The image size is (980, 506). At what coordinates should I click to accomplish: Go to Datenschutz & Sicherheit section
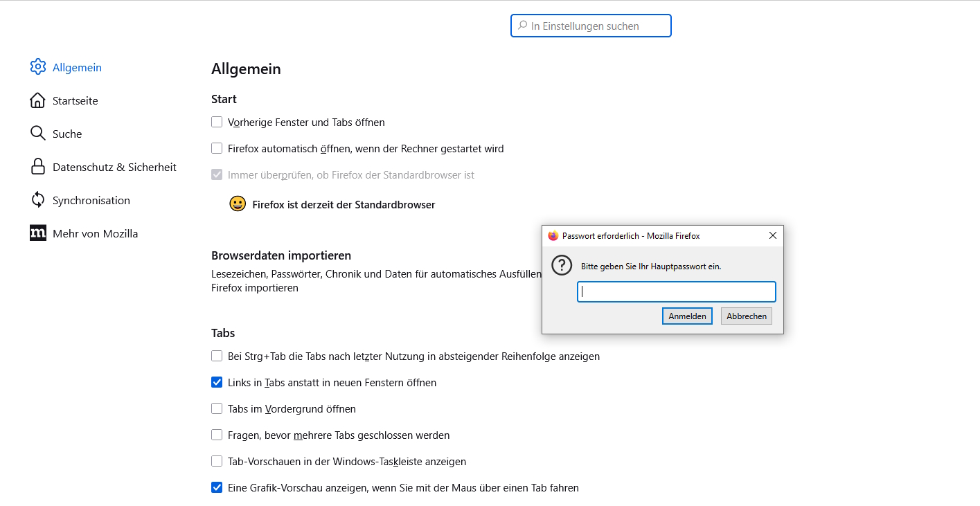pos(114,167)
